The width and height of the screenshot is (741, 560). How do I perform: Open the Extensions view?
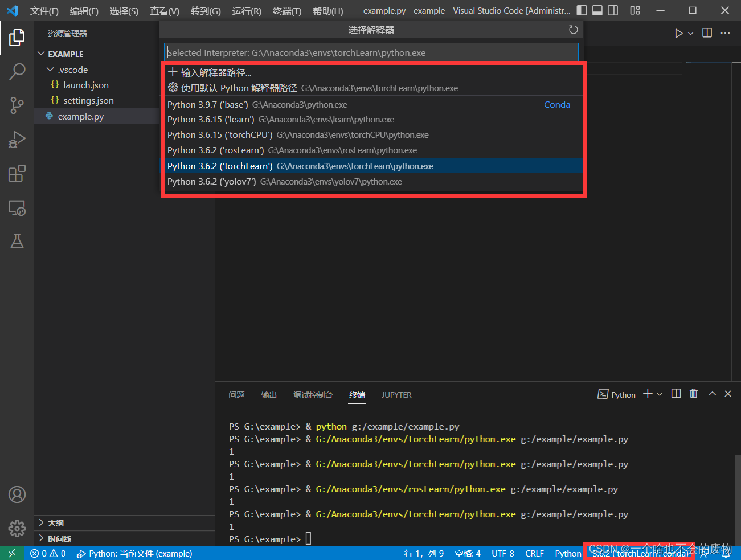point(17,173)
